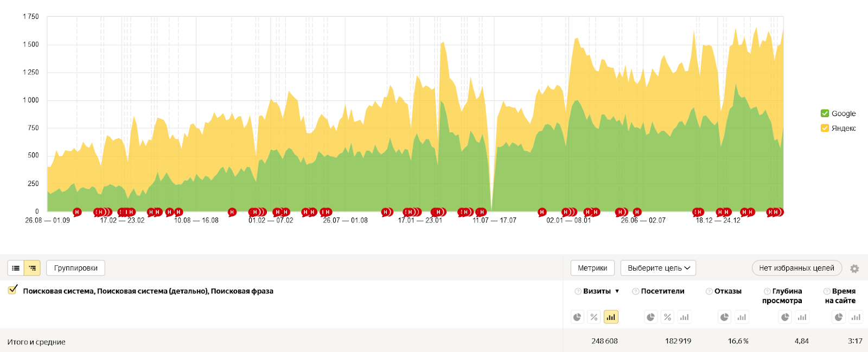Select bar chart view for Визиты
868x352 pixels.
click(611, 317)
